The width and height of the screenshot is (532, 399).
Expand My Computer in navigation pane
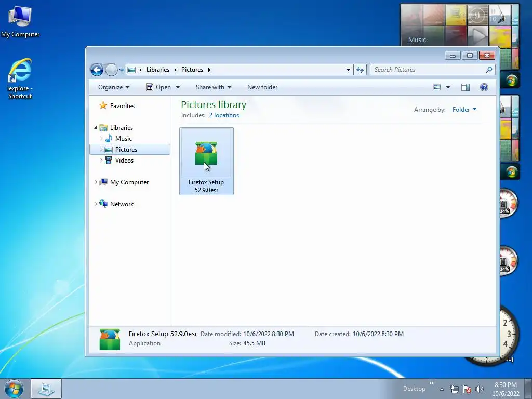[96, 182]
